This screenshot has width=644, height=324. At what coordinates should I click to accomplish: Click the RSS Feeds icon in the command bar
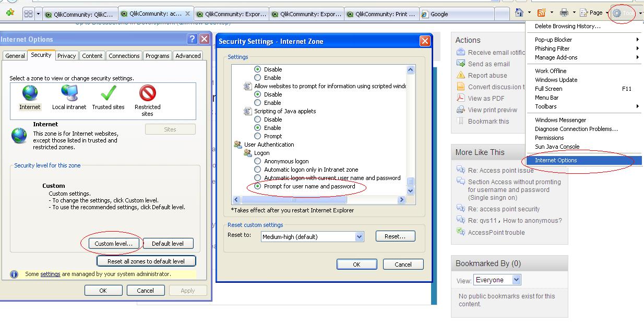[x=542, y=13]
